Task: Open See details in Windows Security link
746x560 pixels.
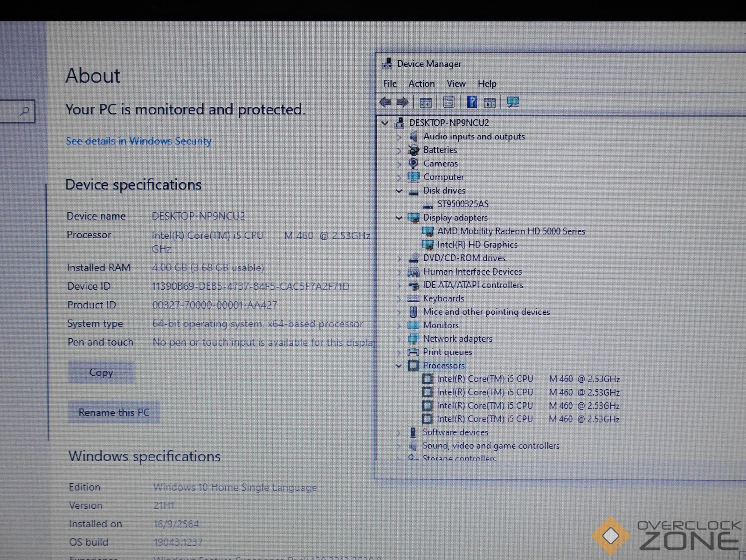Action: click(x=138, y=141)
